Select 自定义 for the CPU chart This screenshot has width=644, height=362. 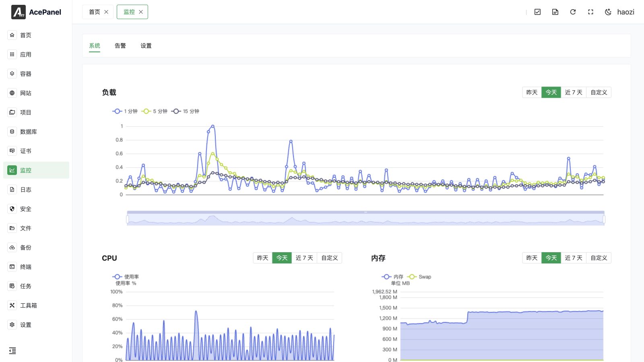point(329,258)
